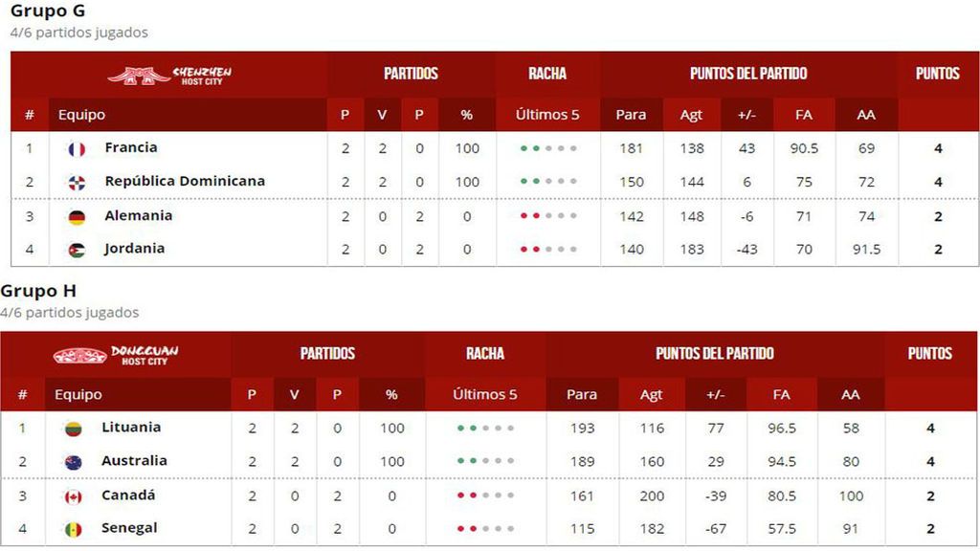Screen dimensions: 980x551
Task: Select the Senegal team name
Action: coord(129,528)
